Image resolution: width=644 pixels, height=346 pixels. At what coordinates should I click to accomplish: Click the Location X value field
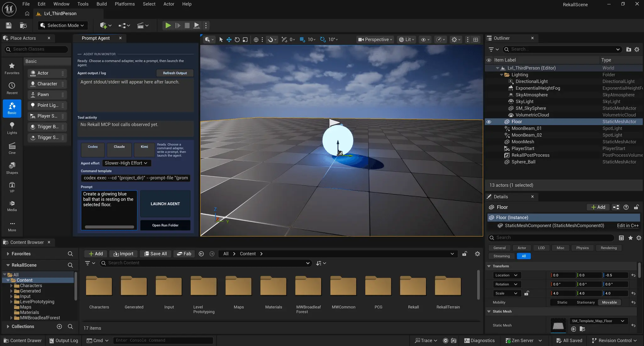click(563, 275)
